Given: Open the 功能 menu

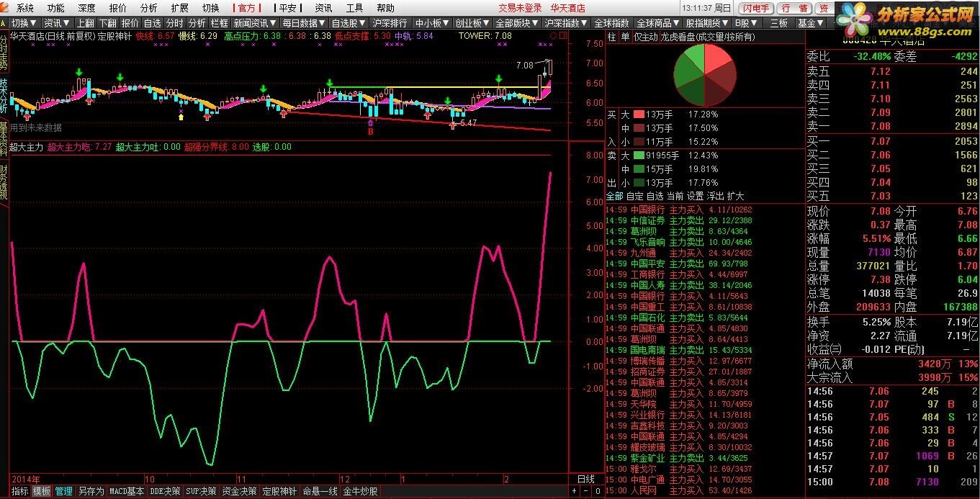Looking at the screenshot, I should click(x=55, y=8).
